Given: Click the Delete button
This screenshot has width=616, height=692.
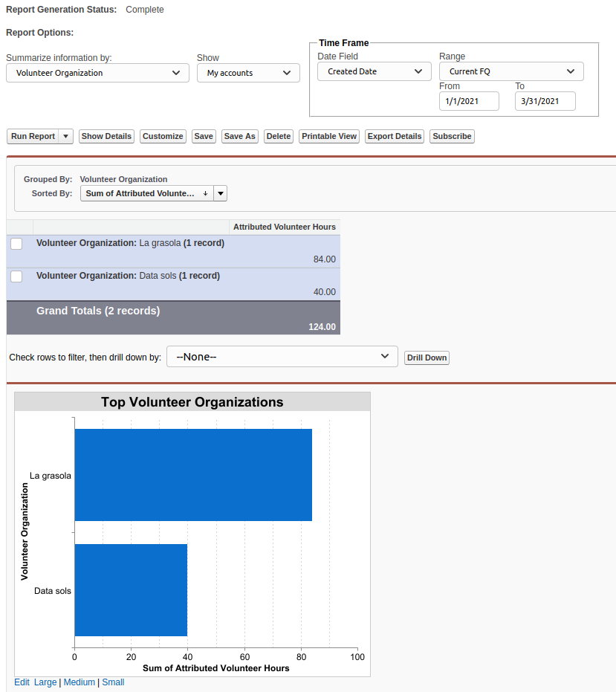Looking at the screenshot, I should (x=279, y=136).
